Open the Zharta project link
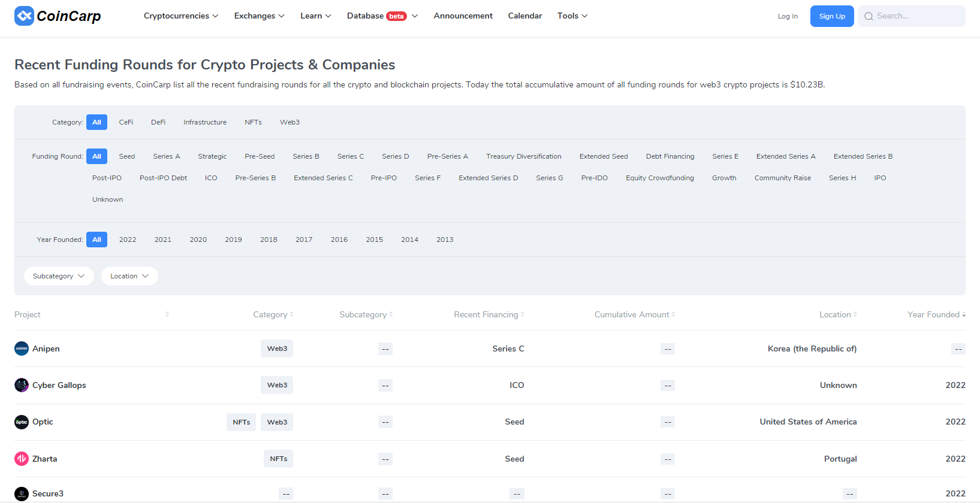 click(45, 459)
